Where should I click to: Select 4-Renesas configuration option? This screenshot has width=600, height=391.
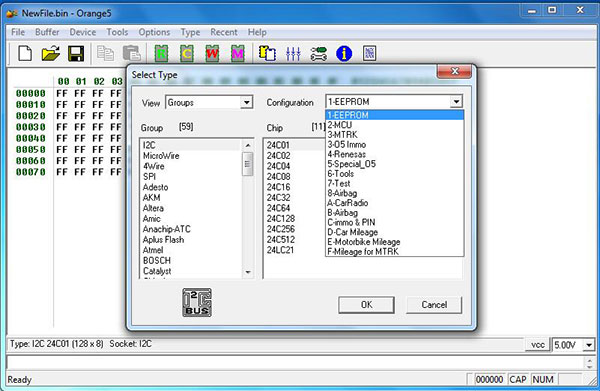[395, 154]
